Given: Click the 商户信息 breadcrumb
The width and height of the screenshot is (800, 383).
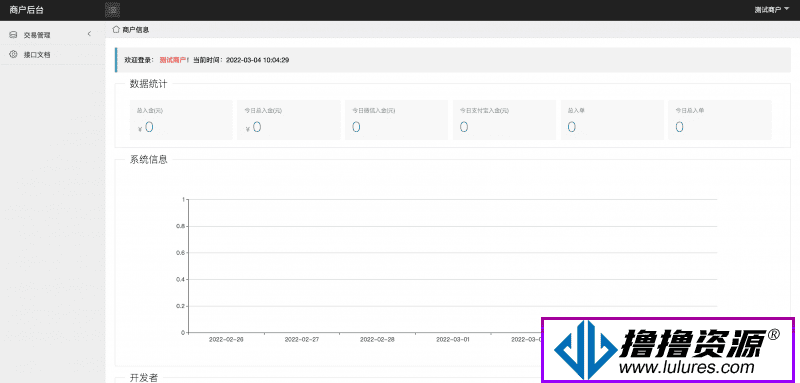Looking at the screenshot, I should [x=136, y=30].
